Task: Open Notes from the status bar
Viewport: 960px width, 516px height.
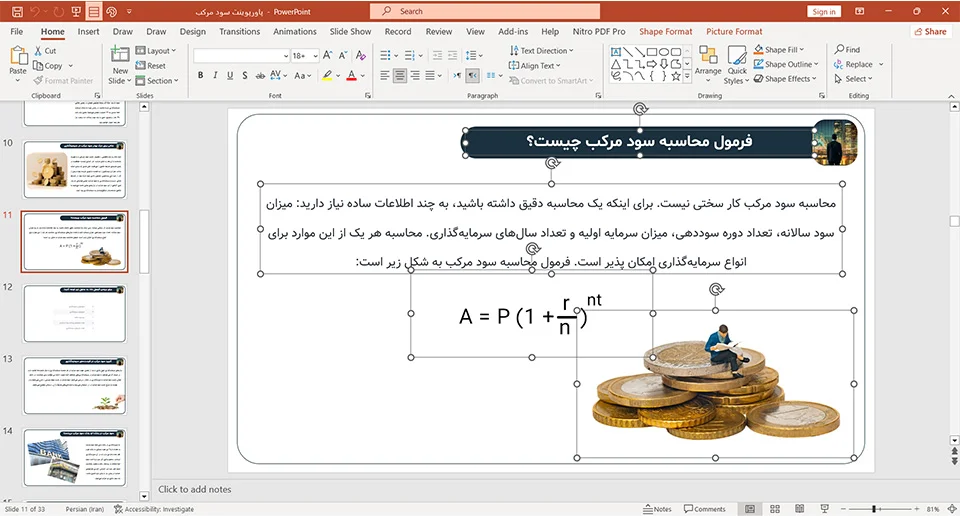Action: 657,509
